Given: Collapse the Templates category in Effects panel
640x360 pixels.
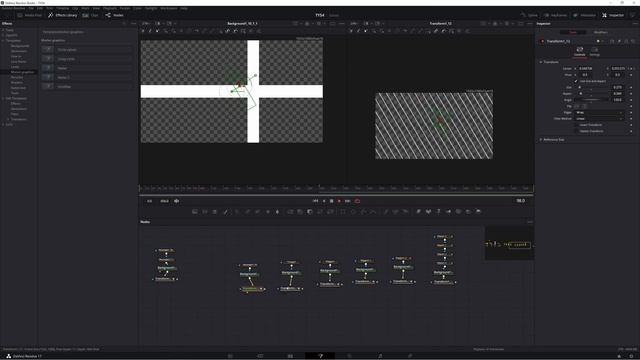Looking at the screenshot, I should tap(3, 41).
